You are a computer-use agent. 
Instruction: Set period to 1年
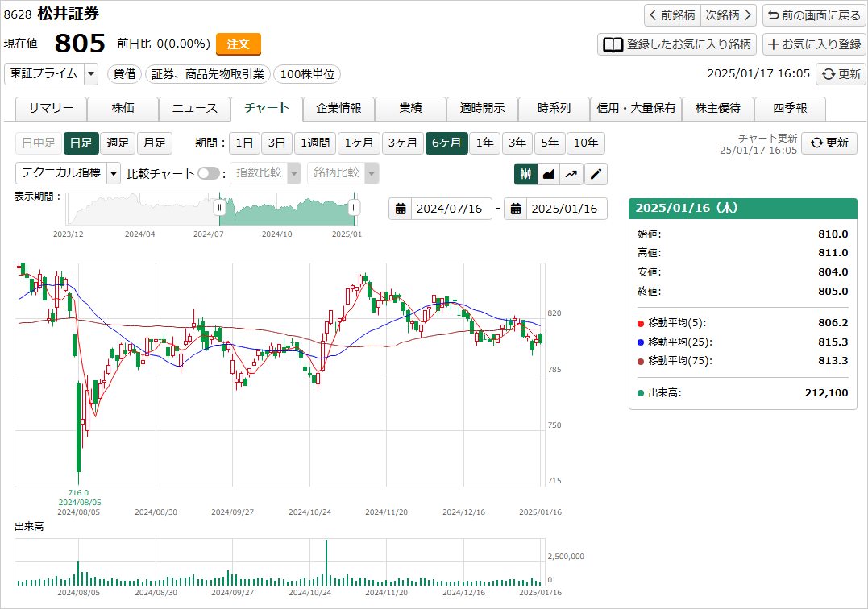pos(485,143)
